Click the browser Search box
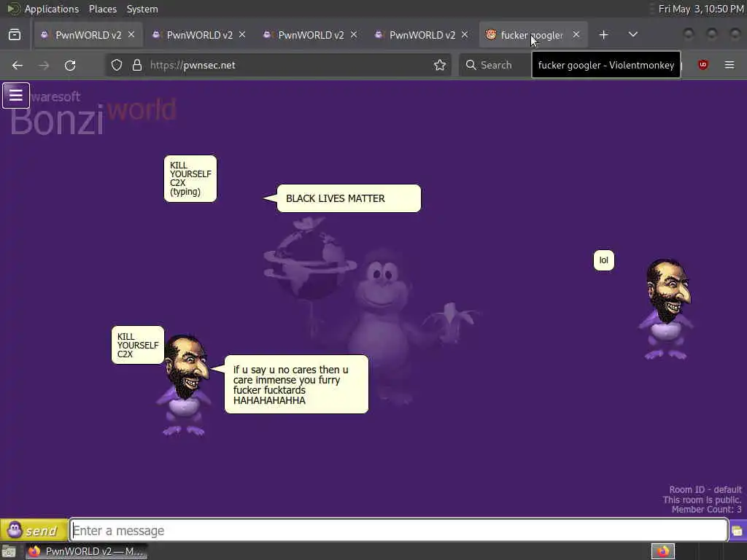The image size is (747, 560). click(x=495, y=65)
